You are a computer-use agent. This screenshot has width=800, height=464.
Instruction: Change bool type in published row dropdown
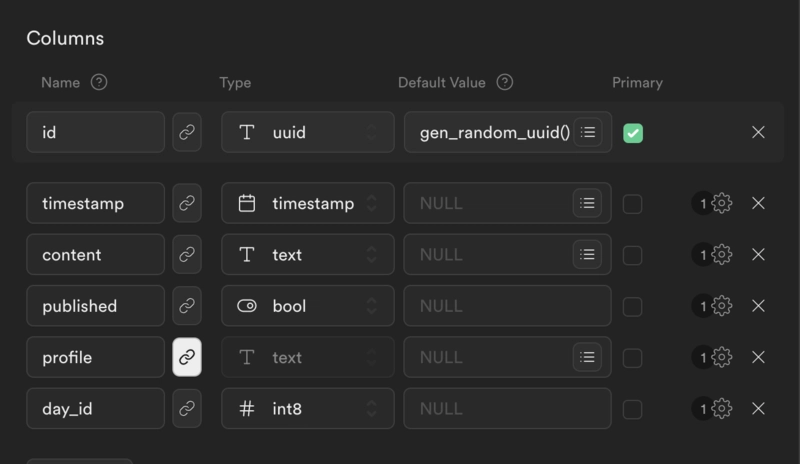(x=308, y=306)
